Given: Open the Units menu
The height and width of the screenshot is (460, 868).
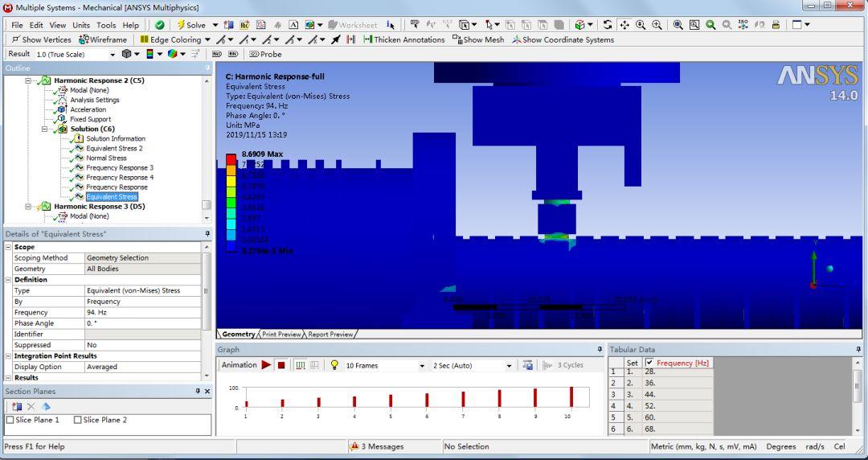Looking at the screenshot, I should [x=81, y=25].
